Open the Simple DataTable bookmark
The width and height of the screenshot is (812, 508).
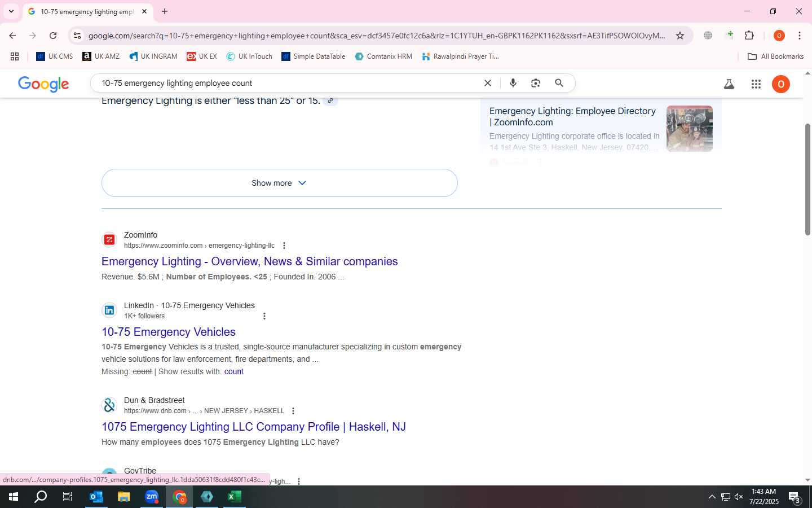(314, 56)
